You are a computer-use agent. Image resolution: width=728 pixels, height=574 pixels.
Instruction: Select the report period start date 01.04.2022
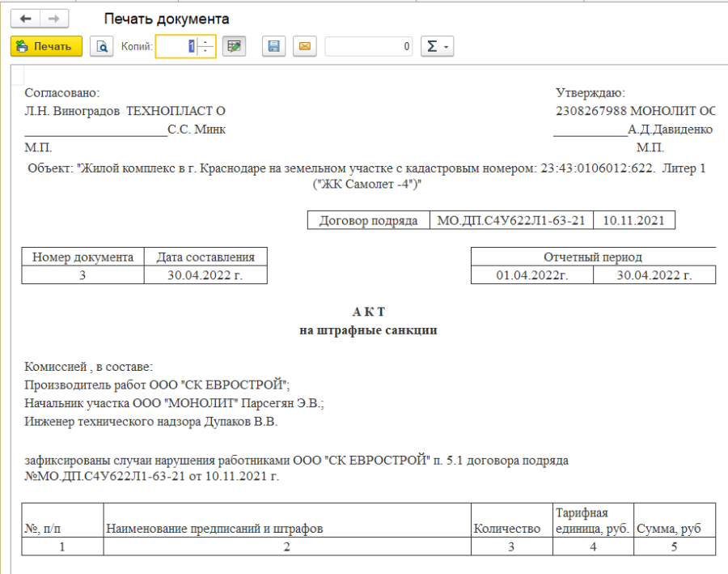(531, 275)
